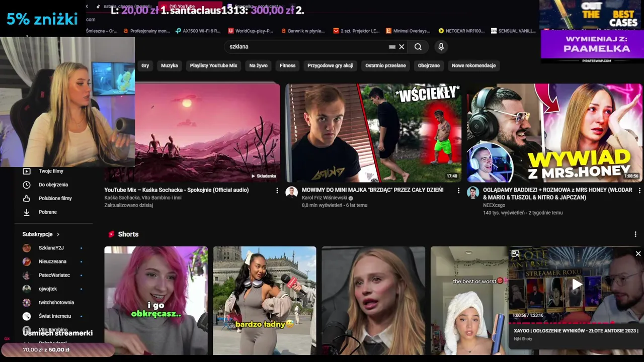Open voice search microphone
The height and width of the screenshot is (362, 644).
441,47
